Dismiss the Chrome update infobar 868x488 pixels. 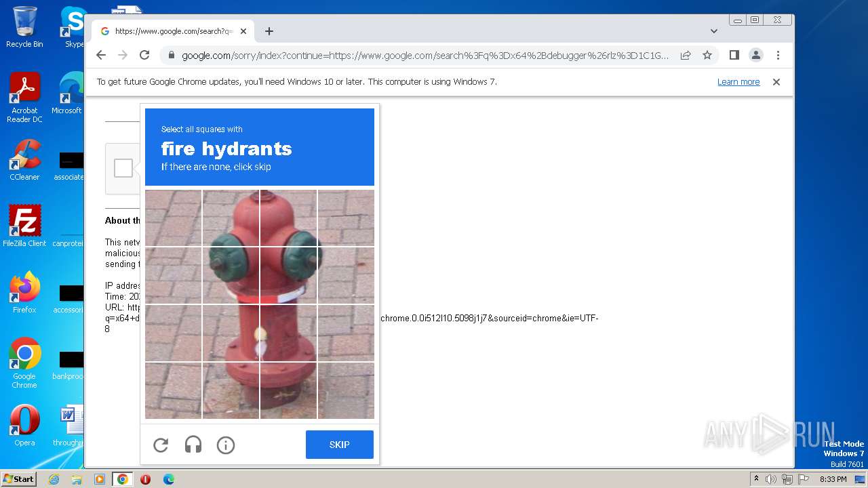coord(776,82)
